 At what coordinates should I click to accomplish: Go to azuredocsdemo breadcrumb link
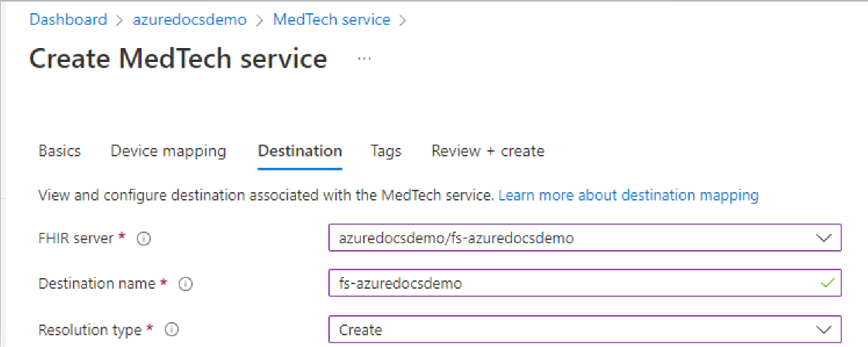coord(190,20)
